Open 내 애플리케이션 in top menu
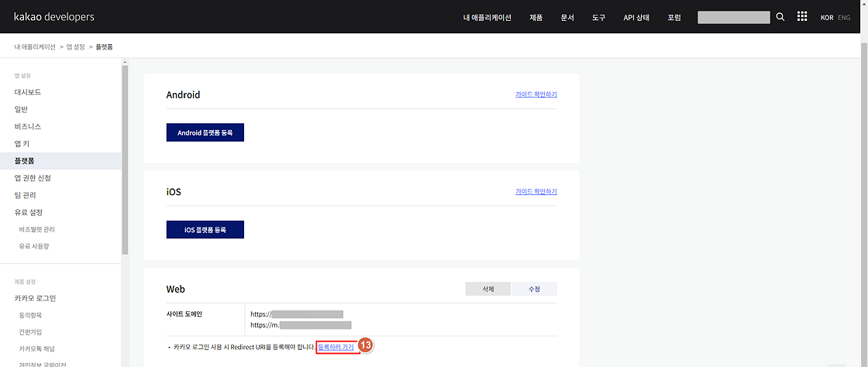 point(487,18)
